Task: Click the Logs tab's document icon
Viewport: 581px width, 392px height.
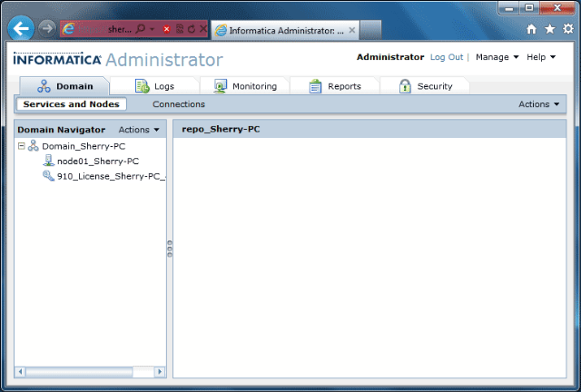Action: pyautogui.click(x=143, y=86)
